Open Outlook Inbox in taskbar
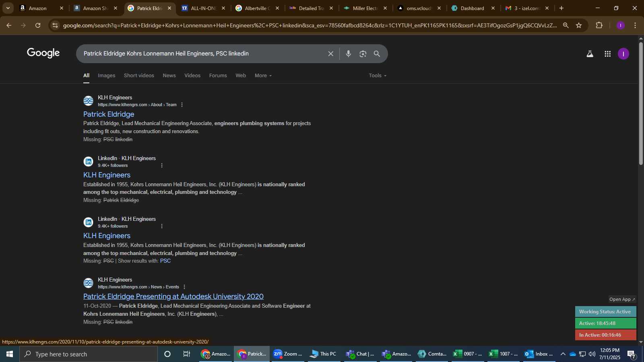Image resolution: width=644 pixels, height=362 pixels. [538, 354]
